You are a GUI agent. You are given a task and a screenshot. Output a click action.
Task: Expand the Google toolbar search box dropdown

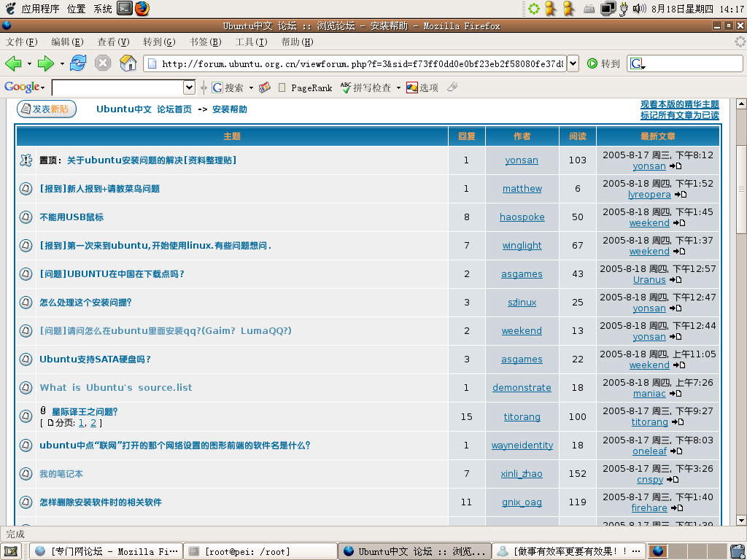[190, 87]
